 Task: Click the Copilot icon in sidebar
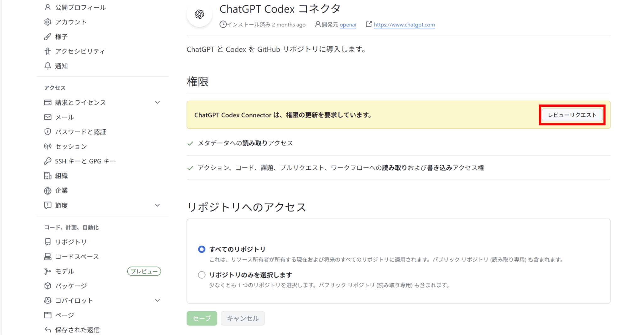pos(47,300)
